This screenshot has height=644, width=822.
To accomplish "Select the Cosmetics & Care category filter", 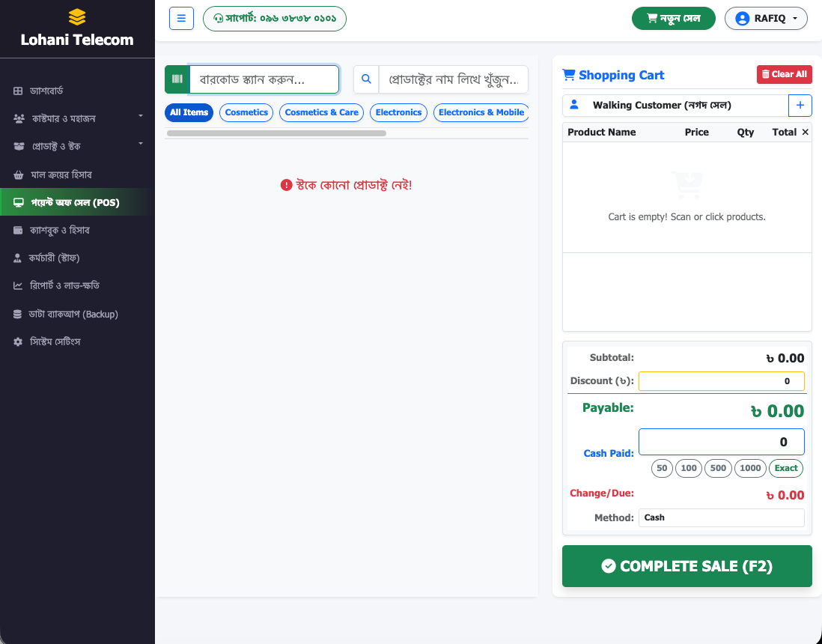I will coord(321,113).
